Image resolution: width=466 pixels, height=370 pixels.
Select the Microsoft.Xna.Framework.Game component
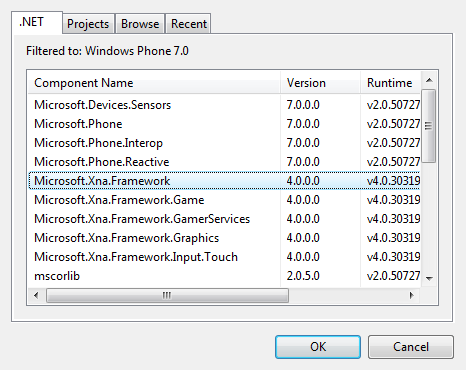pyautogui.click(x=224, y=200)
